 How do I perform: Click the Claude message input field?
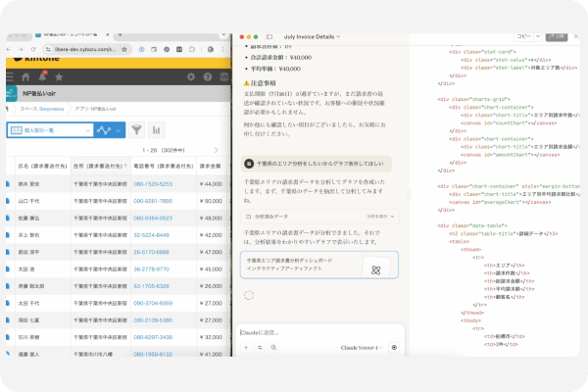click(314, 331)
